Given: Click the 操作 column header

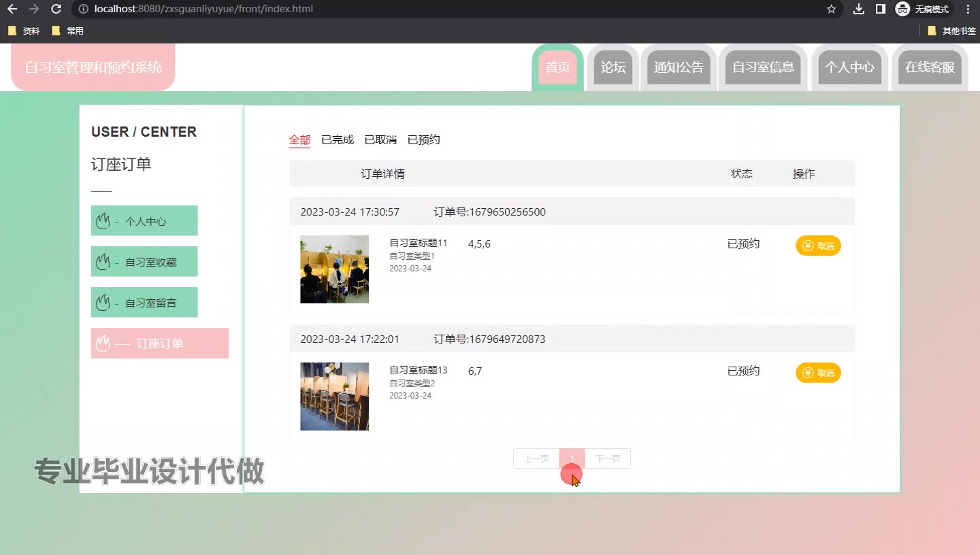Looking at the screenshot, I should (804, 173).
